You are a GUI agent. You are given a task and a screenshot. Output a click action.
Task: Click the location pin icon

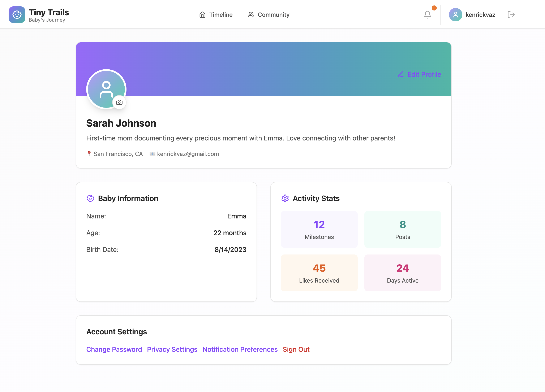pos(89,154)
